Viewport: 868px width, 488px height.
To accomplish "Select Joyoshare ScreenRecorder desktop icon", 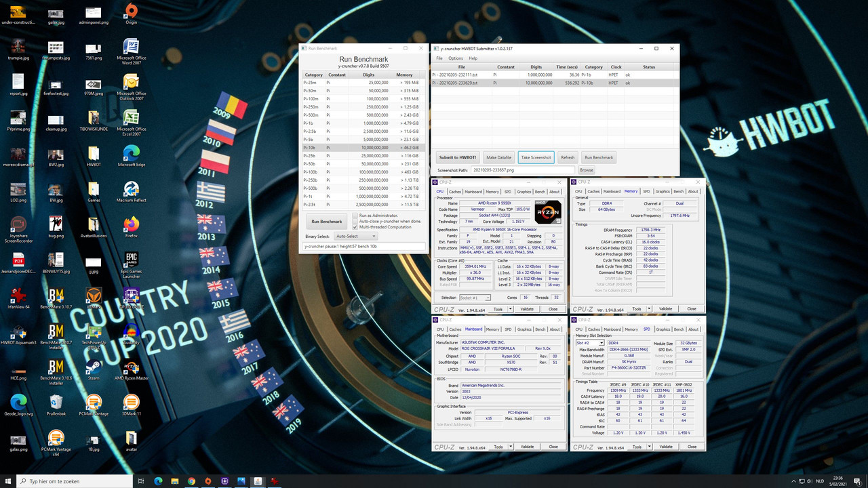I will (18, 230).
